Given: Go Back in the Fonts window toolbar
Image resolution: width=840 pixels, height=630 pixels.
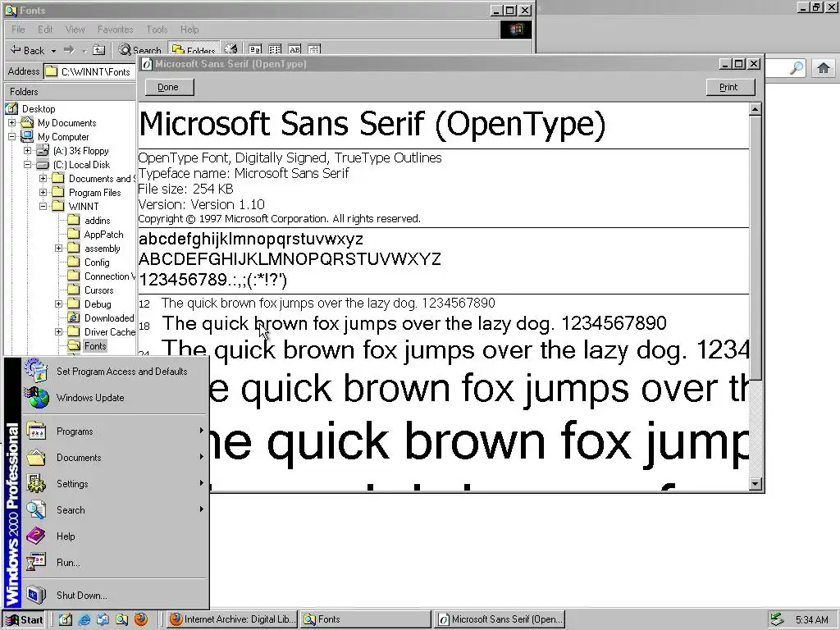Looking at the screenshot, I should 27,50.
